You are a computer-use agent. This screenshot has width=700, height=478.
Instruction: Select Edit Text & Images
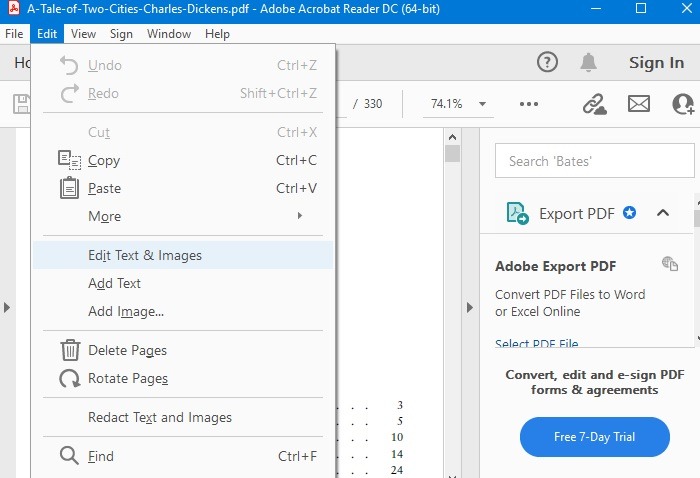(183, 255)
